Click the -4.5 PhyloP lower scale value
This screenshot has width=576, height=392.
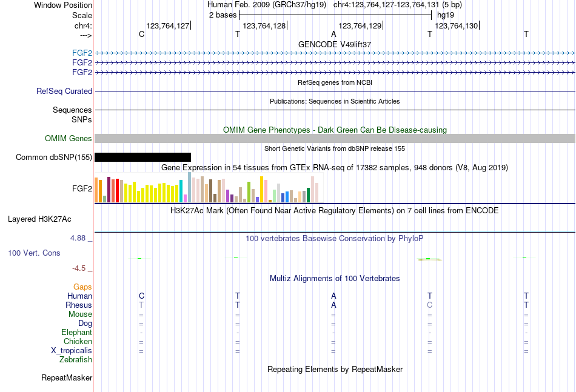point(79,268)
